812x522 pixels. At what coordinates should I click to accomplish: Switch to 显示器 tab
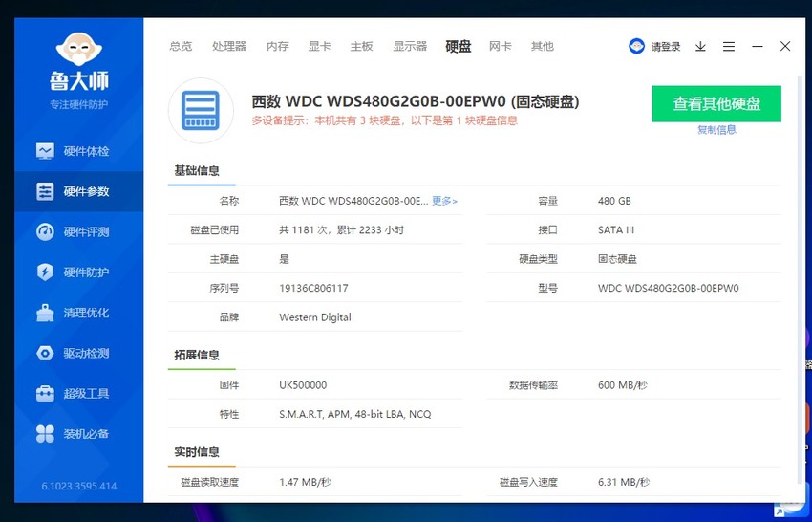pyautogui.click(x=410, y=46)
